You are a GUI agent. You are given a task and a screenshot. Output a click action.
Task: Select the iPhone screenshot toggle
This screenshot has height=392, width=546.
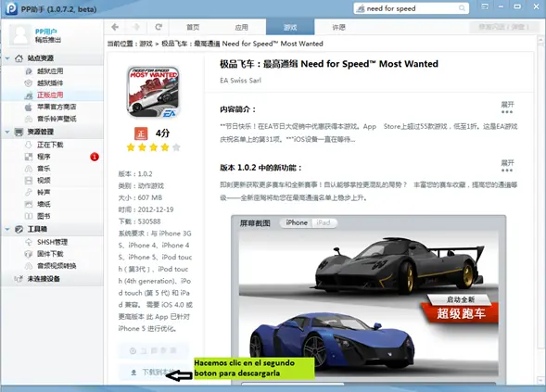coord(297,222)
